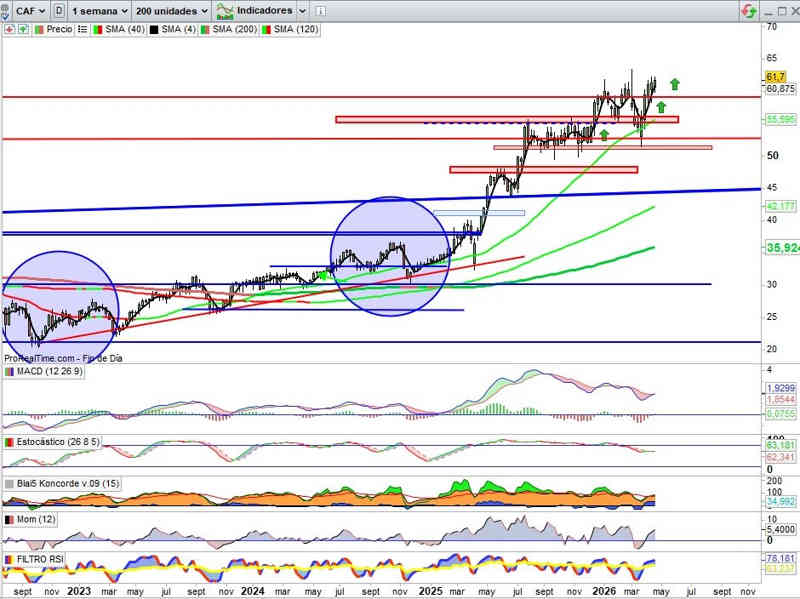800x599 pixels.
Task: Expand the arrow next to Indicadores
Action: tap(303, 10)
